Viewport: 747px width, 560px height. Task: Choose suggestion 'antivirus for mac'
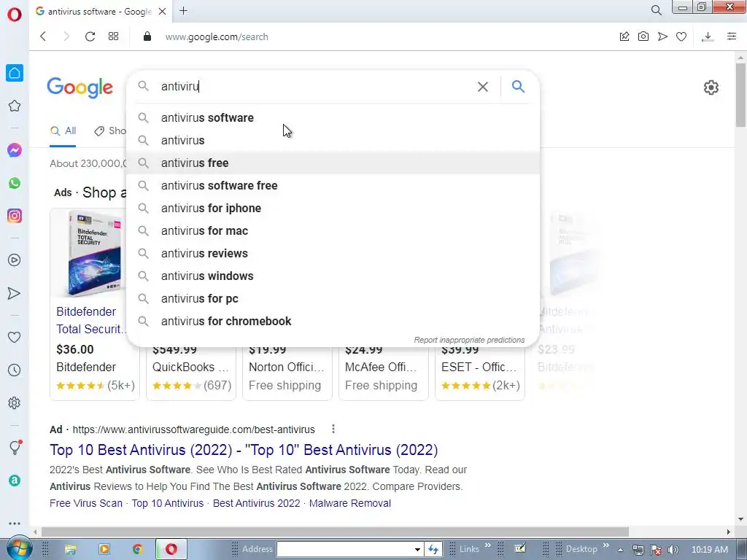[333, 231]
